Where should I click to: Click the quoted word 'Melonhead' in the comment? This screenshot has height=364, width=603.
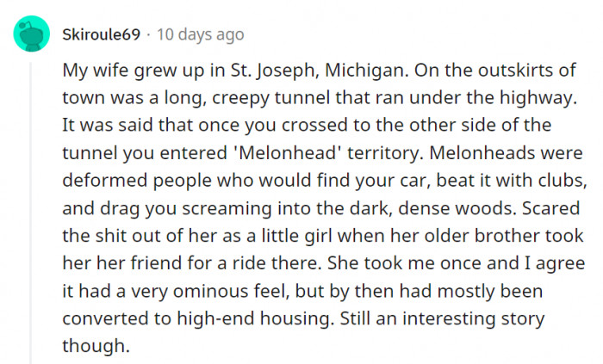click(x=290, y=153)
